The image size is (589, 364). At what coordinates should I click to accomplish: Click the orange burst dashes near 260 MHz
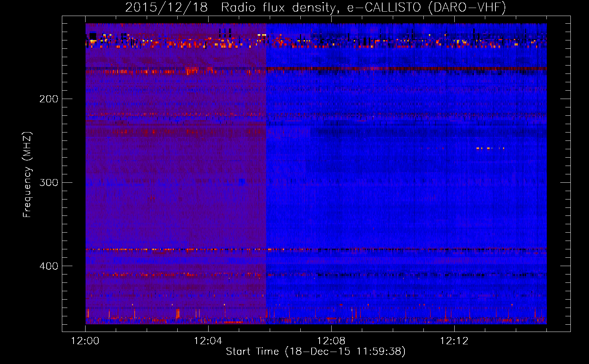(x=490, y=148)
